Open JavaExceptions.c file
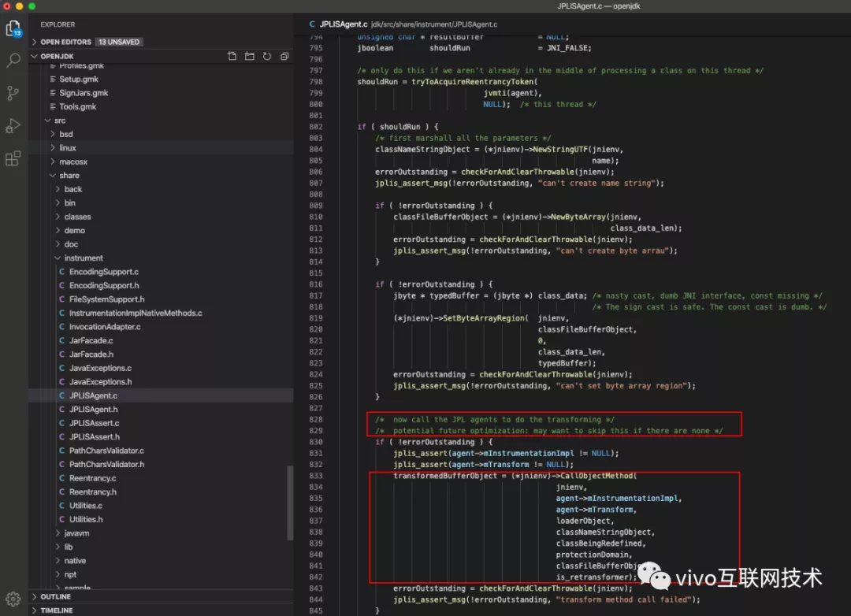The height and width of the screenshot is (616, 851). 100,368
